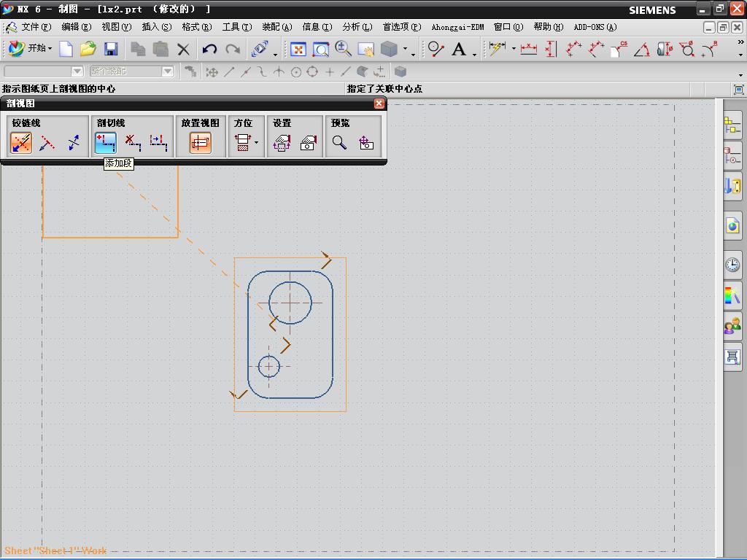Open the 插入 (Insert) menu
The height and width of the screenshot is (560, 747).
pos(156,27)
